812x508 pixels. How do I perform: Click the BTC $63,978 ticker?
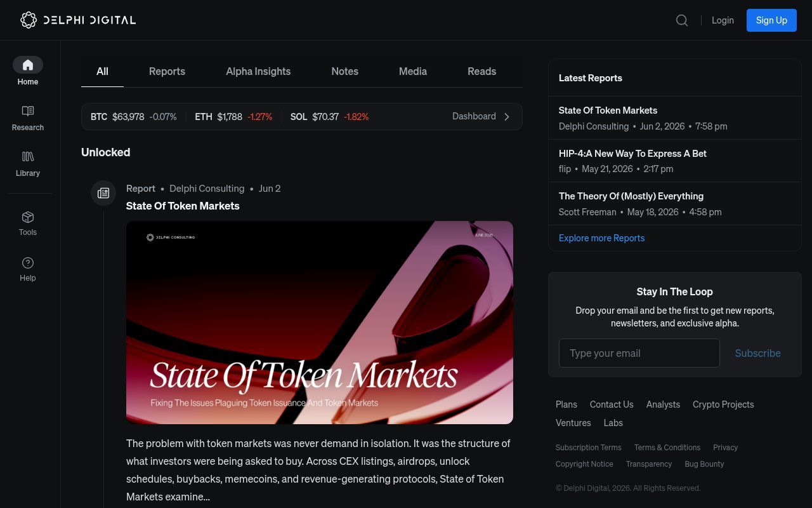tap(133, 117)
